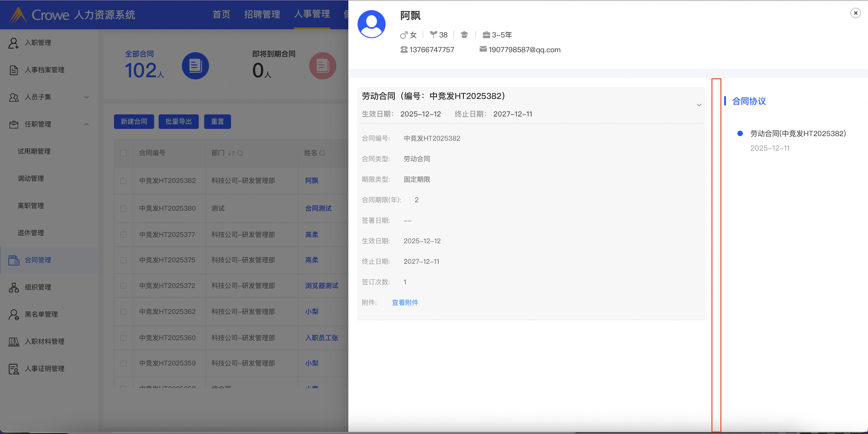This screenshot has height=434, width=868.
Task: Click the 入职管理 sidebar icon
Action: [14, 43]
